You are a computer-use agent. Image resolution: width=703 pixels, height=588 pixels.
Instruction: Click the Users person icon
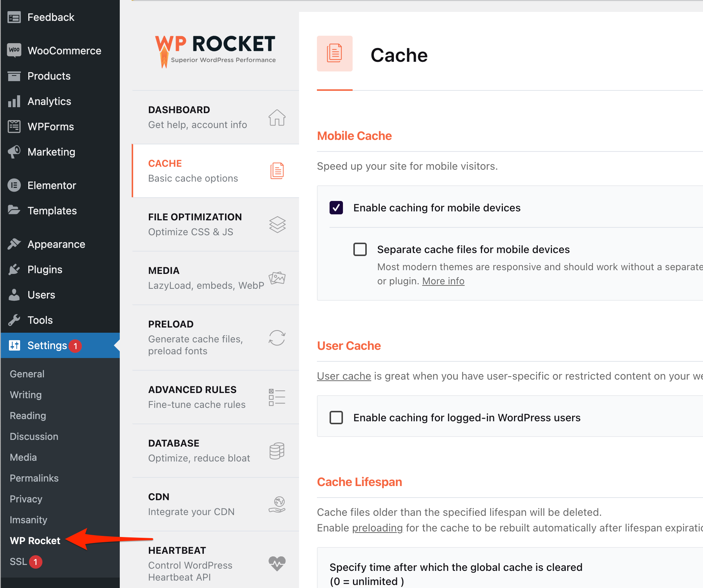click(x=14, y=295)
